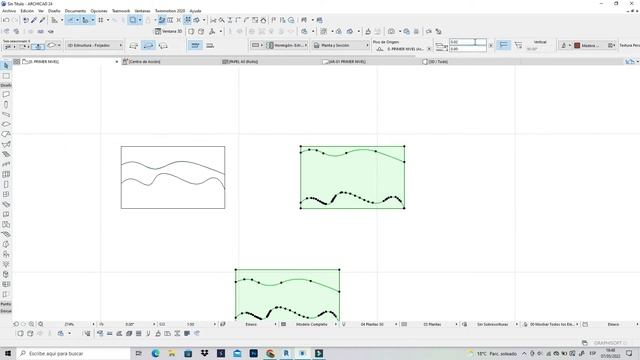Switch to the (3D / Todo) tab
This screenshot has width=640, height=360.
tap(438, 62)
